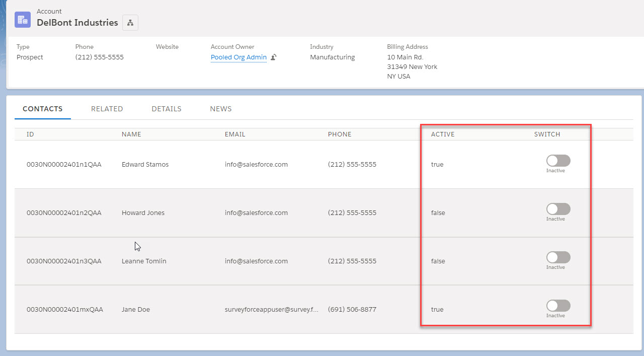Image resolution: width=644 pixels, height=356 pixels.
Task: Click the Email column header
Action: point(235,134)
